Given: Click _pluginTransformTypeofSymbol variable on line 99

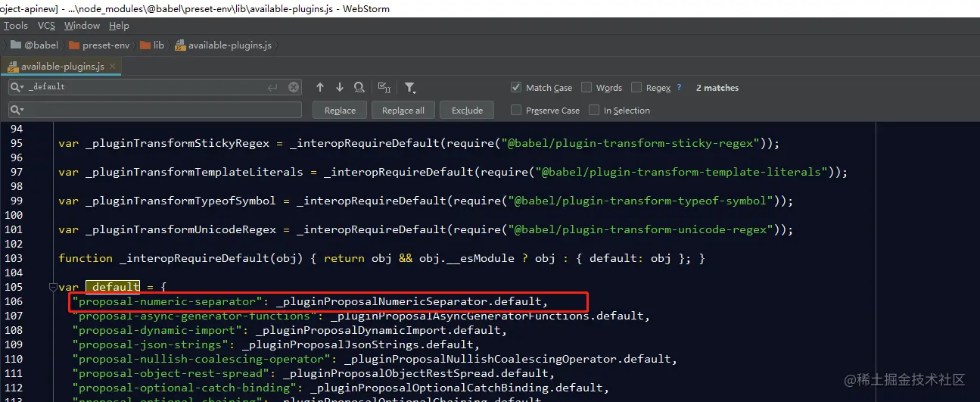Looking at the screenshot, I should [x=181, y=201].
